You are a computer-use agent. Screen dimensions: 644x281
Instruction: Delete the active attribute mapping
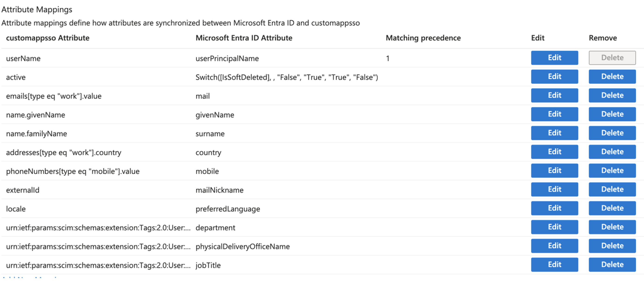(612, 76)
